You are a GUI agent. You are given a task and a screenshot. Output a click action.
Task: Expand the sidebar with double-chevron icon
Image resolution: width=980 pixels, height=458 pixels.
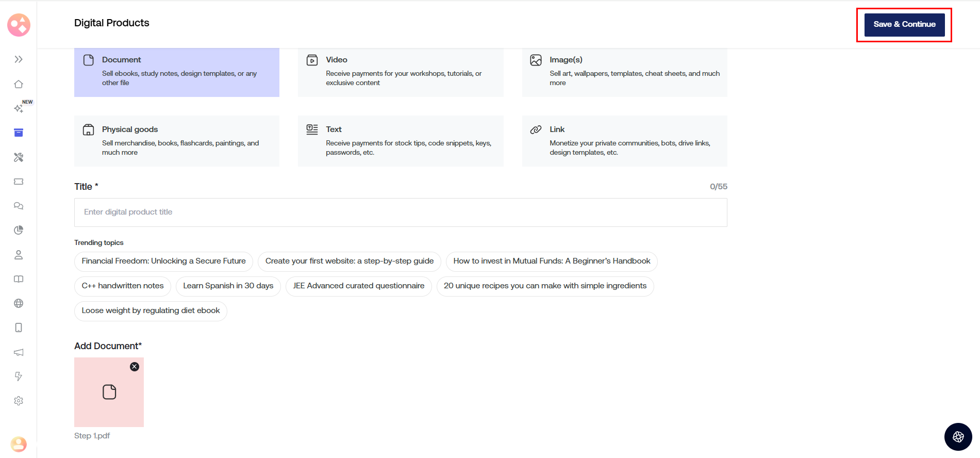tap(19, 59)
